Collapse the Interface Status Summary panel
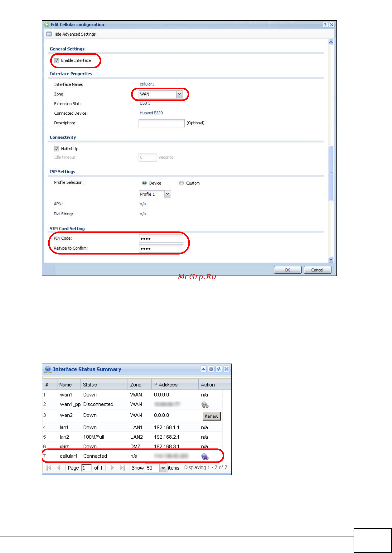392x553 pixels. pyautogui.click(x=203, y=369)
